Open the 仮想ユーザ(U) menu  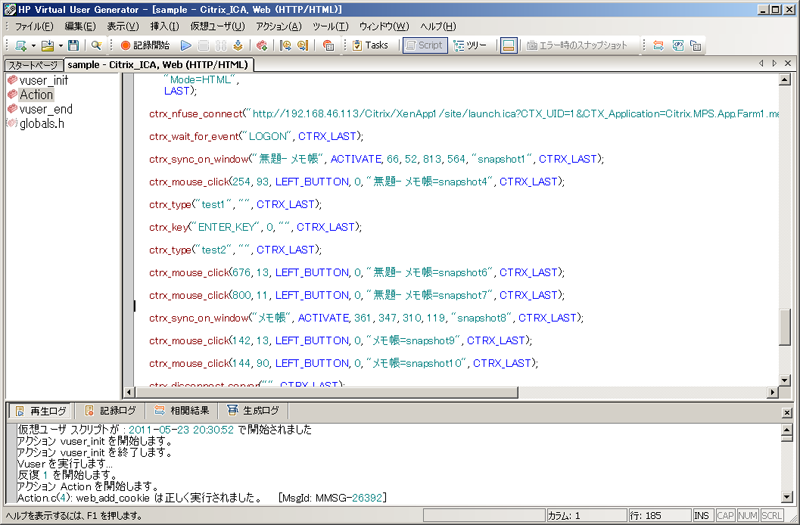[217, 27]
